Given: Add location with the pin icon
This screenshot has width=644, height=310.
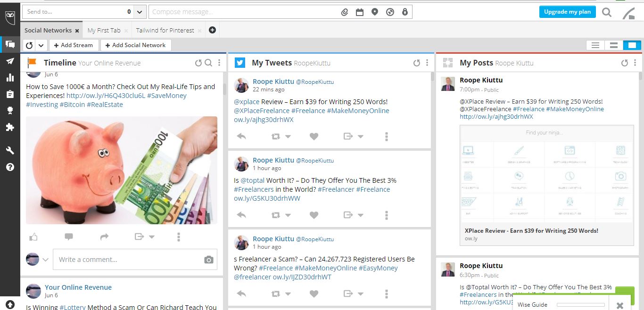Looking at the screenshot, I should click(x=375, y=12).
